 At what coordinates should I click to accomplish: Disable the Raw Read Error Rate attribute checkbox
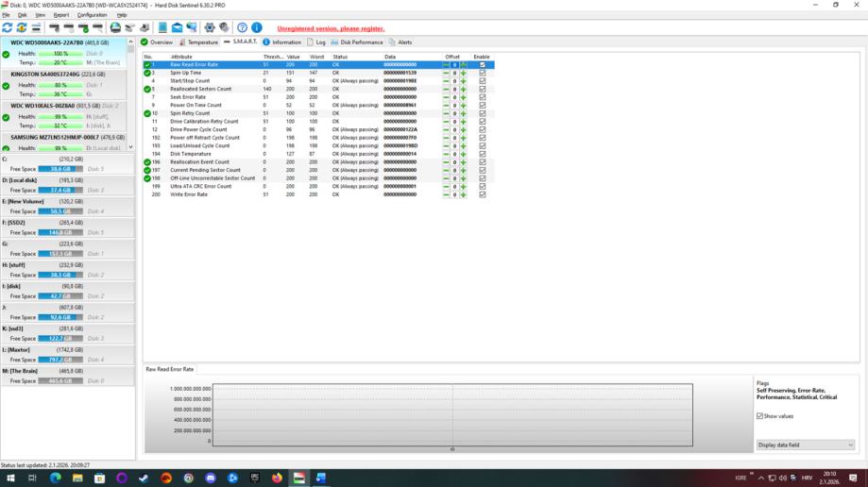(x=482, y=65)
